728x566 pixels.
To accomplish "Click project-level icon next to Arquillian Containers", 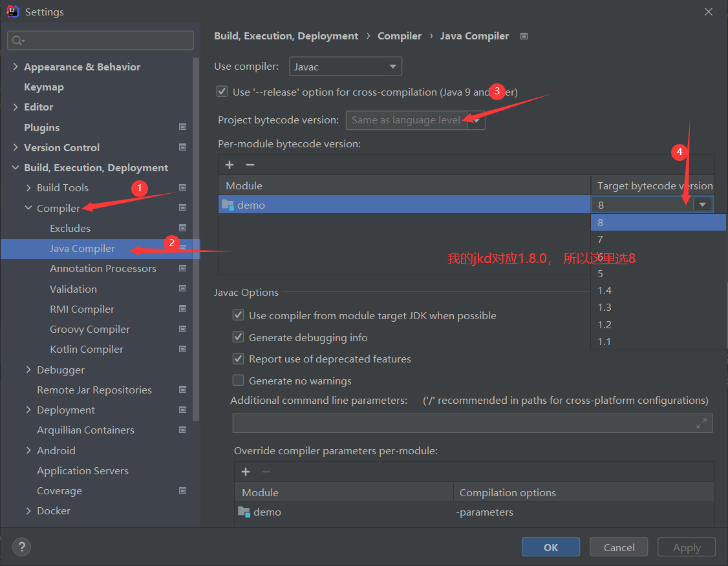I will [x=182, y=430].
